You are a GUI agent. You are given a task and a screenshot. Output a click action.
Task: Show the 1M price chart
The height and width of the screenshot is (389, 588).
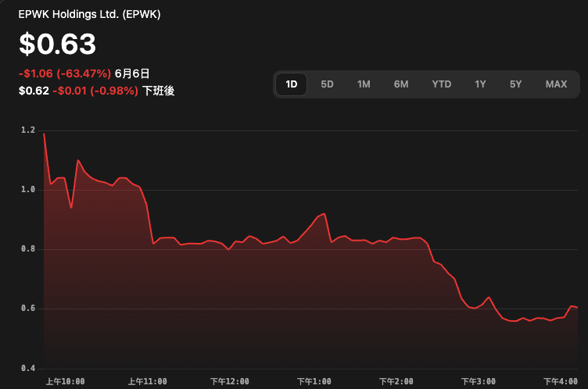364,84
